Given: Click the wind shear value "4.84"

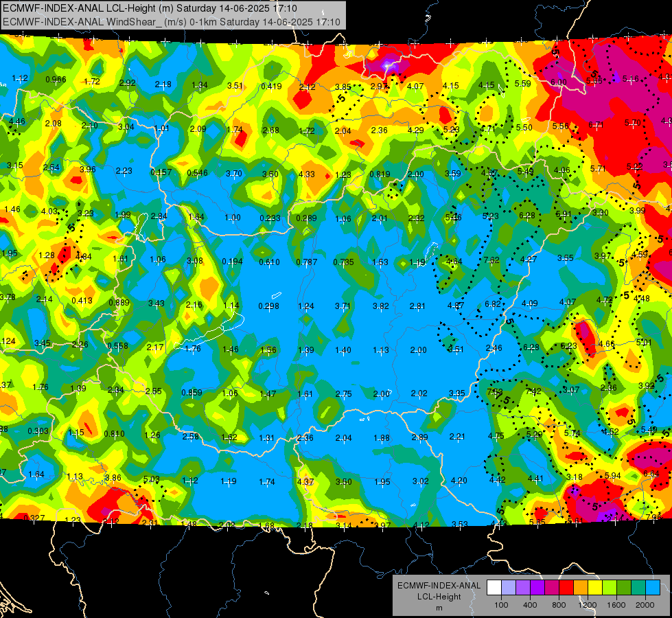Looking at the screenshot, I should pos(84,257).
